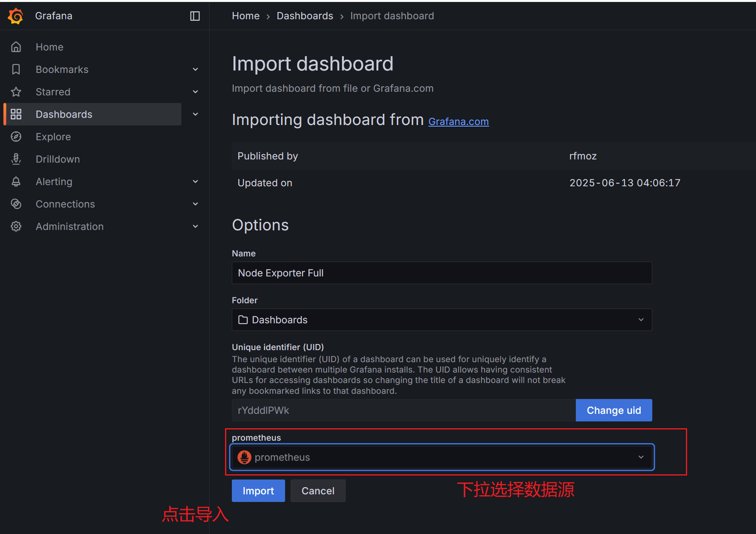
Task: Click the publisher name rfmoz
Action: point(583,156)
